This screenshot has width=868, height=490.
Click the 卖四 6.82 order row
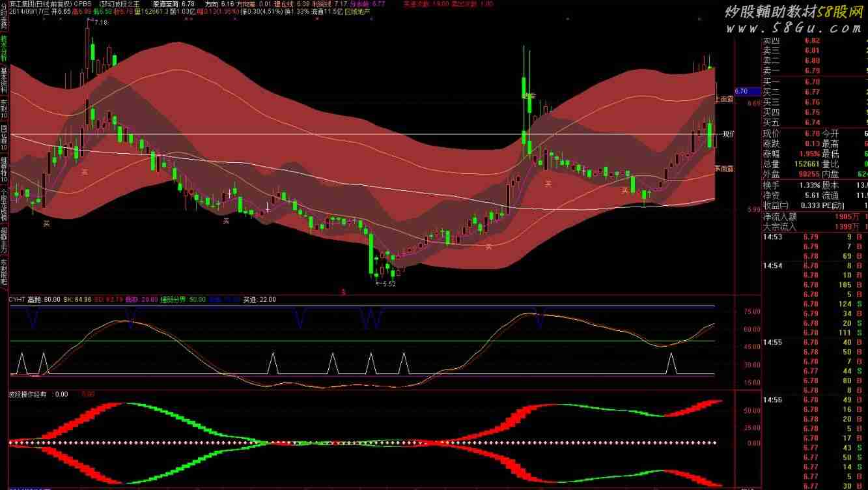click(x=815, y=40)
